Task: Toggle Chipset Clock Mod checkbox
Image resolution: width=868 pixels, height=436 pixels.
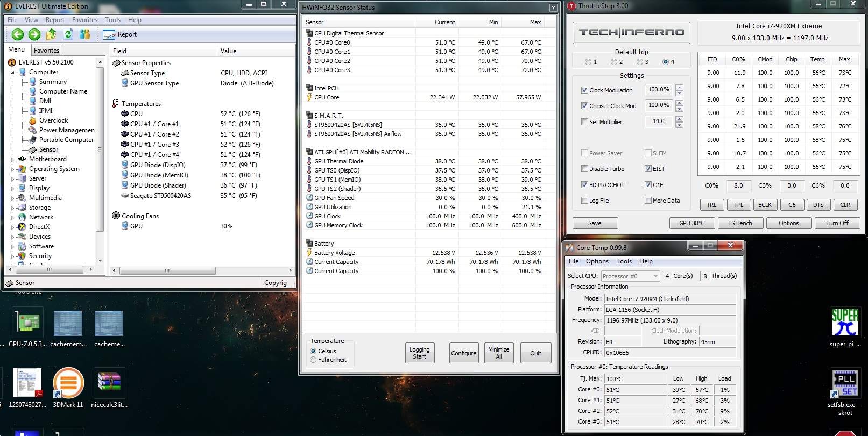Action: 584,106
